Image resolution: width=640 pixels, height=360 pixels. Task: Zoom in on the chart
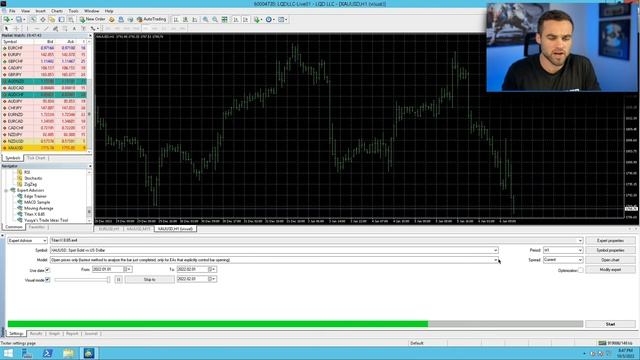[x=206, y=19]
